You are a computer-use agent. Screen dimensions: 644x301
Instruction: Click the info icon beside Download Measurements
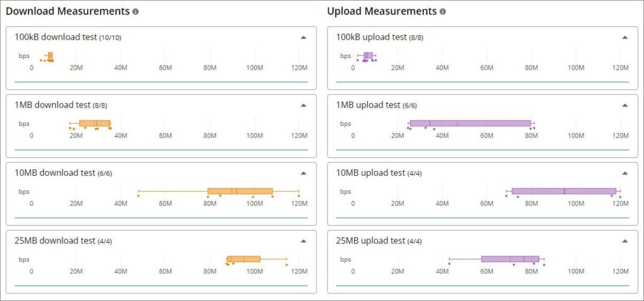point(136,12)
